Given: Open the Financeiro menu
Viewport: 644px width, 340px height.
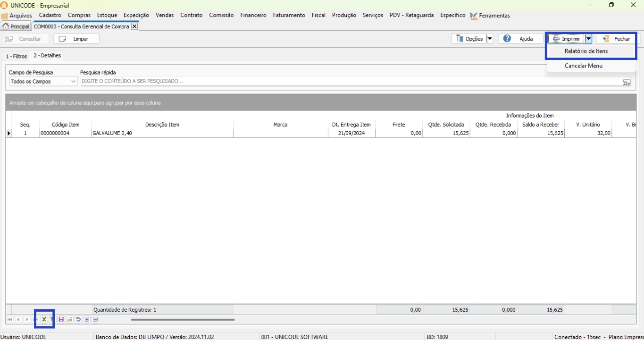Looking at the screenshot, I should 253,15.
